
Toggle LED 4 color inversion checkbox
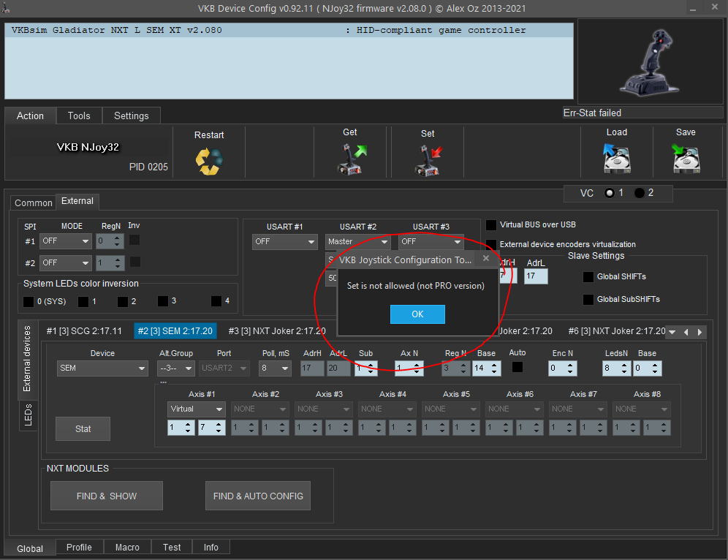pos(216,301)
